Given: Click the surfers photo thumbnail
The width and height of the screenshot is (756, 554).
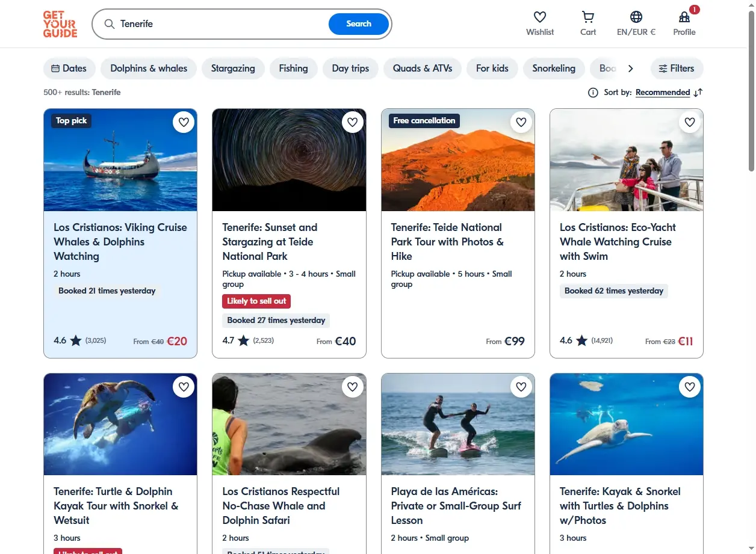Looking at the screenshot, I should (458, 424).
